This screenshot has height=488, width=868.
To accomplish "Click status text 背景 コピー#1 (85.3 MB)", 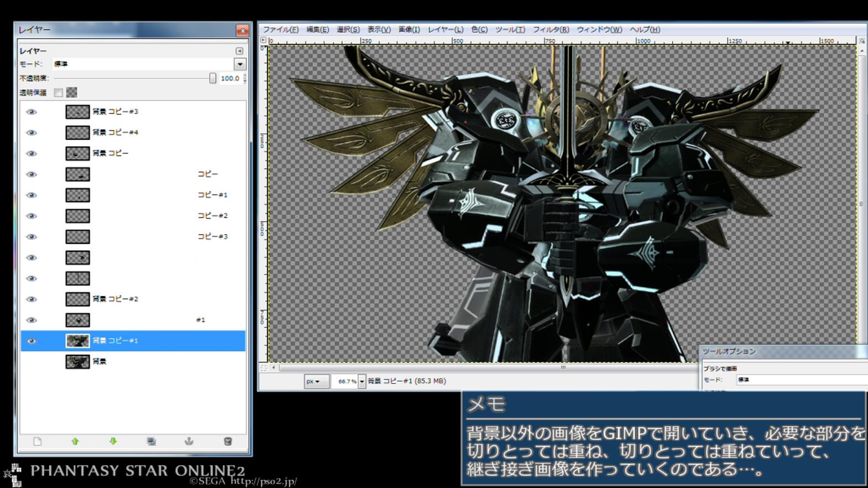I will pyautogui.click(x=407, y=381).
